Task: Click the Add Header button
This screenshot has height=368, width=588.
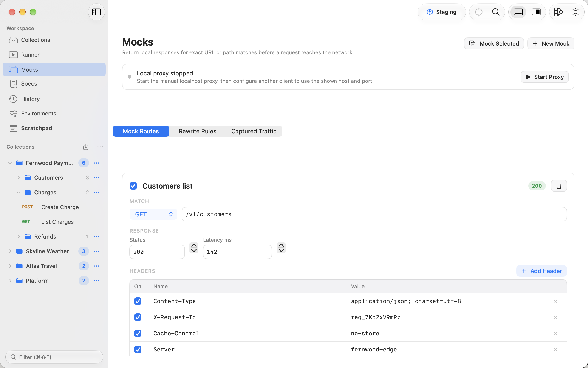Action: pyautogui.click(x=541, y=271)
